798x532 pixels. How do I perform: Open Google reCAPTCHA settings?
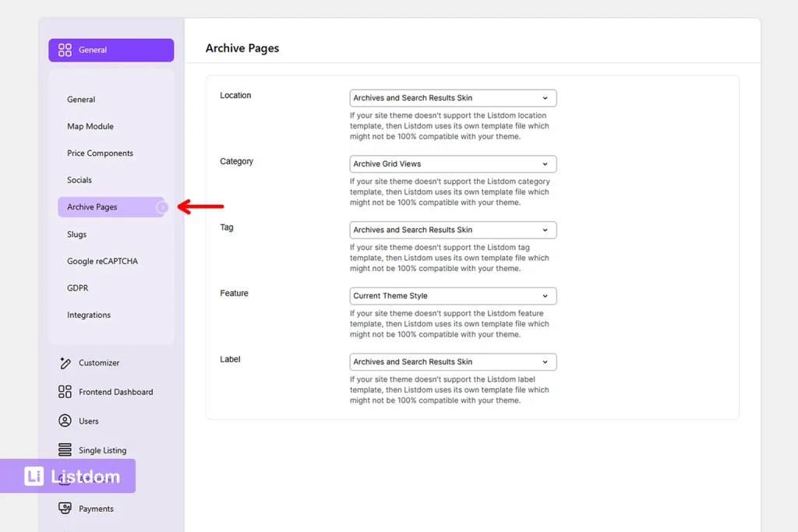tap(102, 261)
